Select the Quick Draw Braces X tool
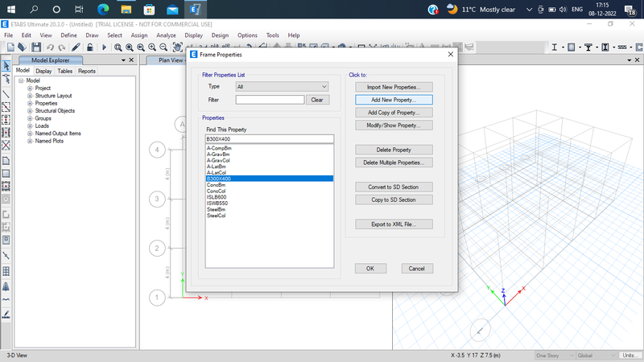The image size is (644, 362). click(x=6, y=145)
